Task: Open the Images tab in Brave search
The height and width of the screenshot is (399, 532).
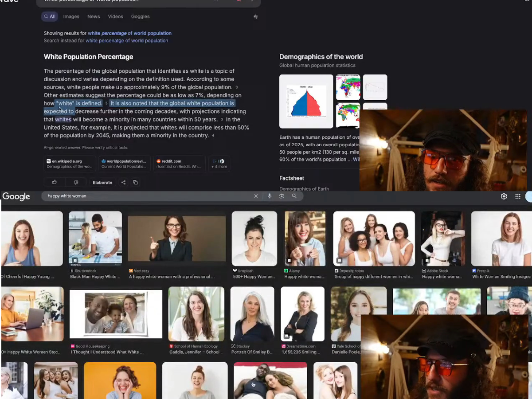Action: (x=71, y=16)
